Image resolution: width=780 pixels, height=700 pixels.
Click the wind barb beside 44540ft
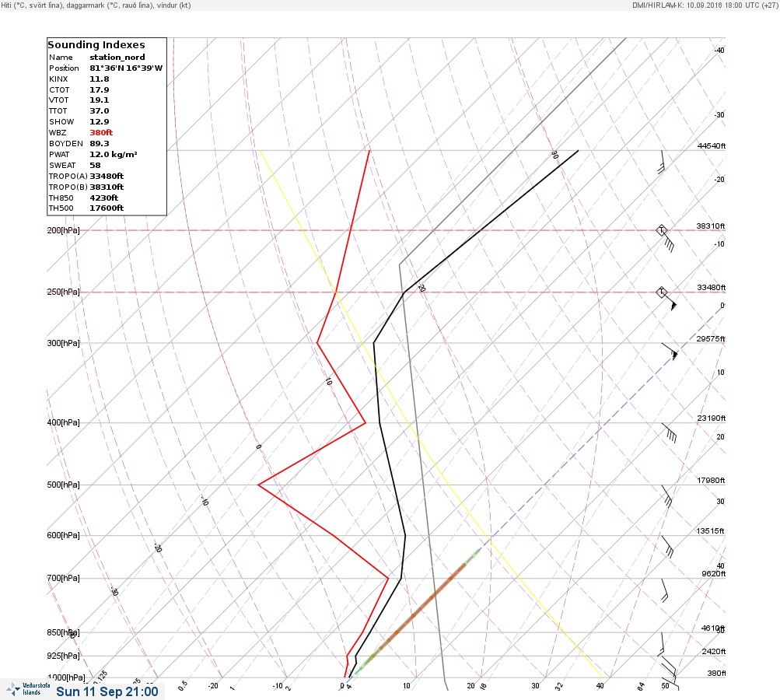663,162
